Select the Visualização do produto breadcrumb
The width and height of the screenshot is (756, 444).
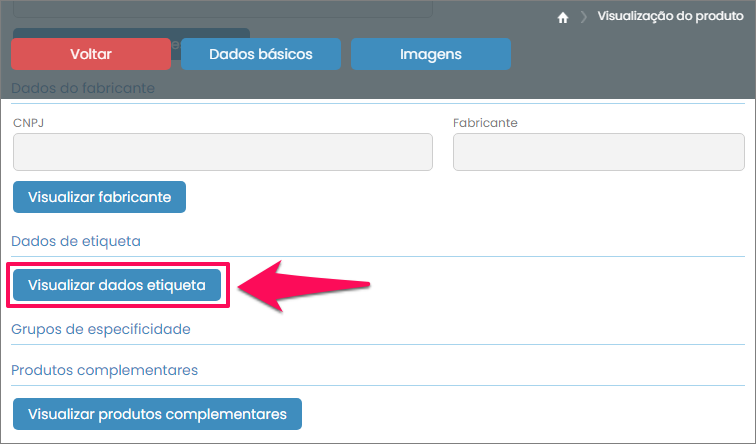tap(670, 17)
